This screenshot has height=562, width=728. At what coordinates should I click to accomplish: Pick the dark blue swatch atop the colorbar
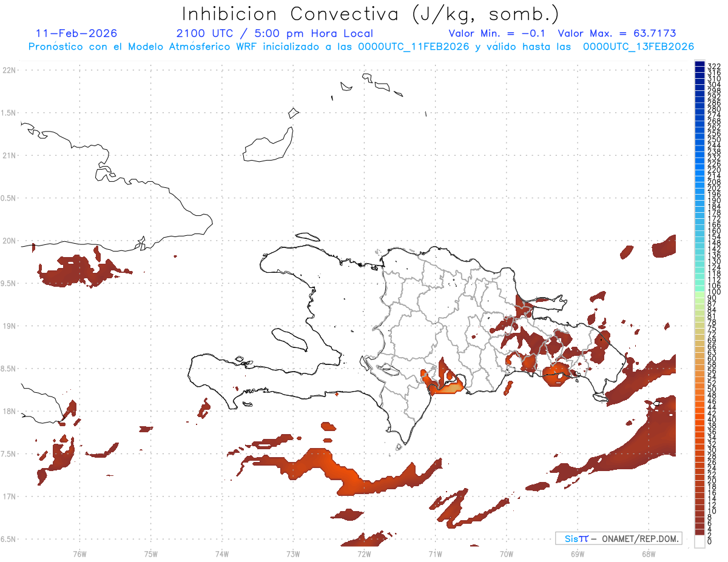[700, 64]
